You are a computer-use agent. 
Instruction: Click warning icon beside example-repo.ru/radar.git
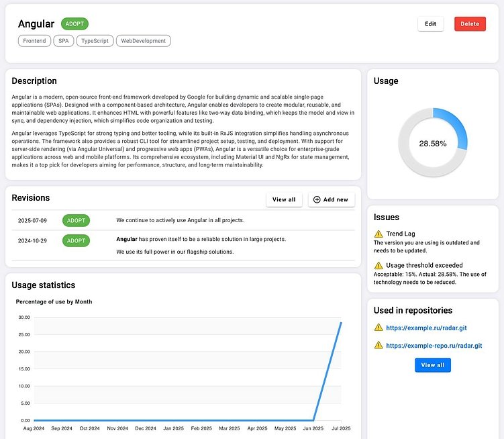point(379,345)
